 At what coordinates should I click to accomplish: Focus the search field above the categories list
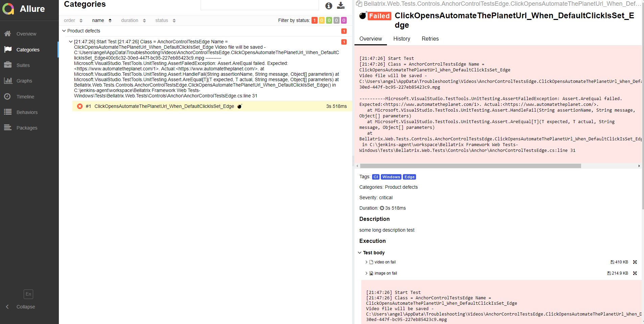tap(260, 5)
